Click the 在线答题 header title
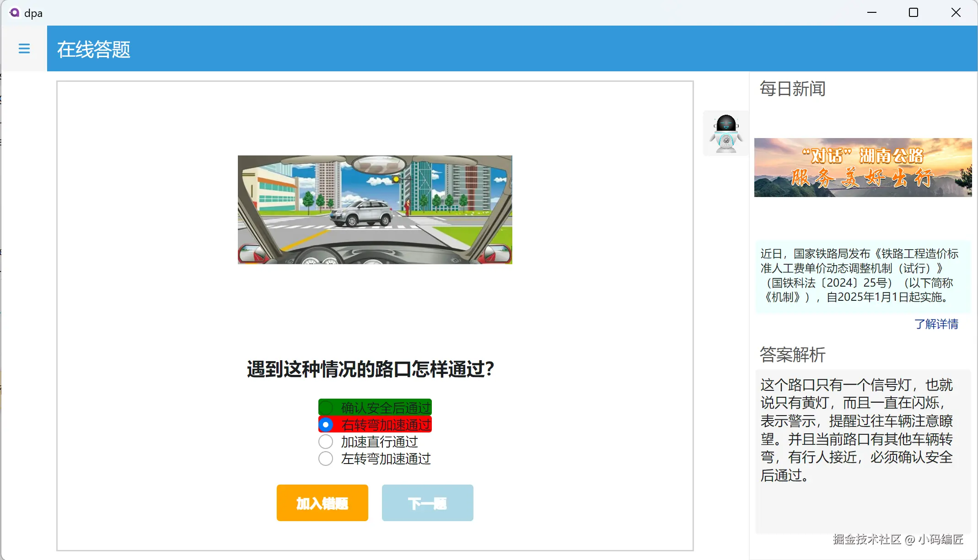This screenshot has width=978, height=560. 94,49
